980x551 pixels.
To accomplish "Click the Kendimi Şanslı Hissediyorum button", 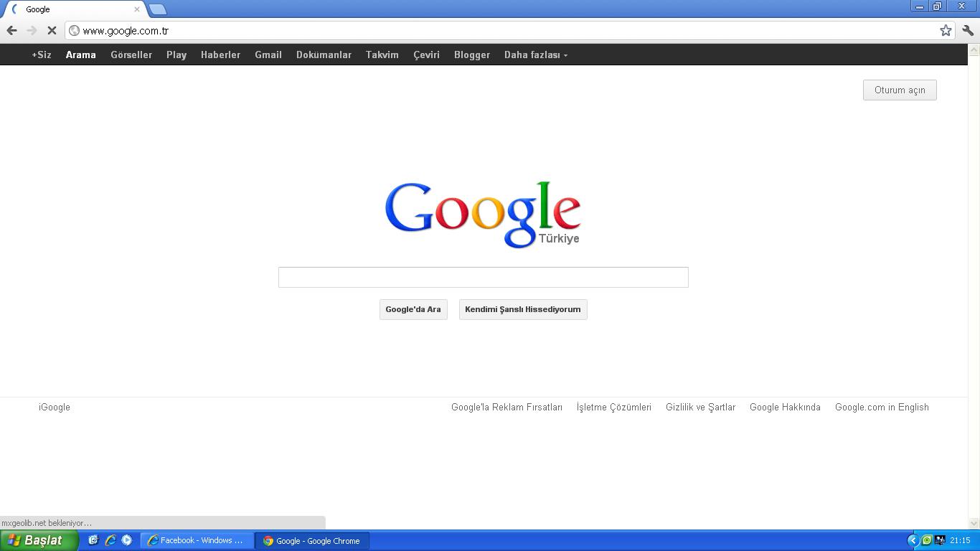I will pyautogui.click(x=523, y=309).
